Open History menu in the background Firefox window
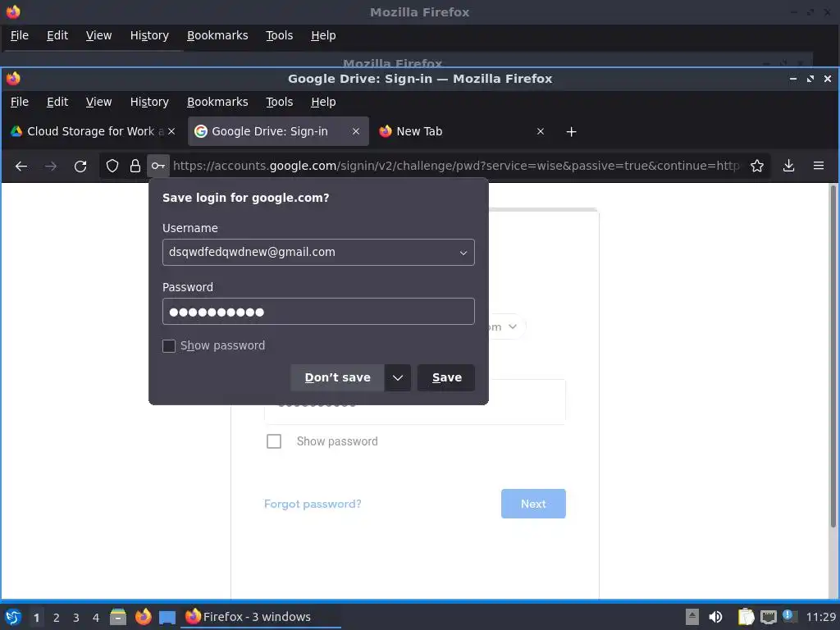 (x=149, y=35)
